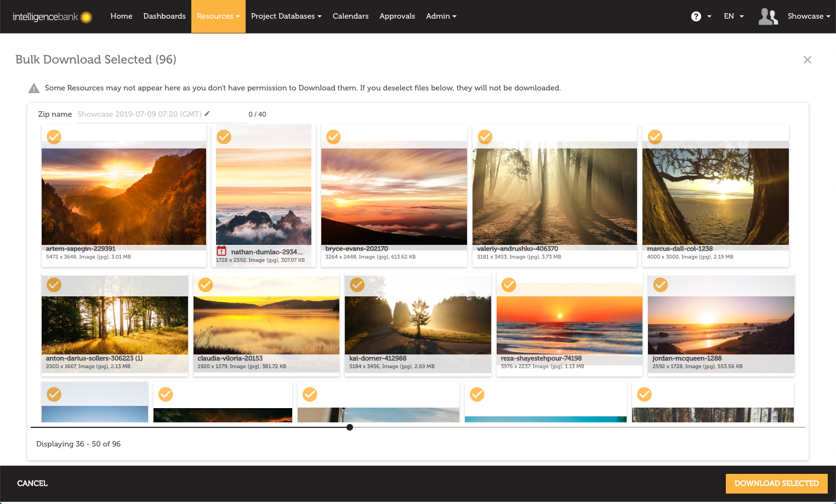The height and width of the screenshot is (504, 836).
Task: Open the Calendars menu item
Action: click(350, 16)
